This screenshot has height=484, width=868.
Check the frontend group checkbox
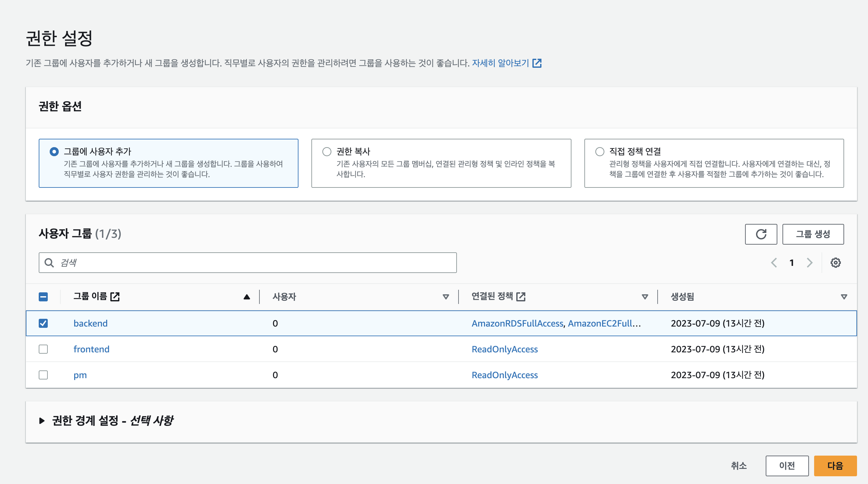[x=43, y=349]
